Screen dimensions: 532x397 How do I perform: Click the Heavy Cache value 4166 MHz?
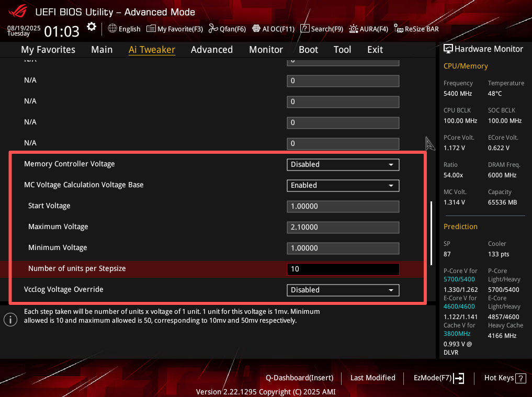click(x=502, y=336)
